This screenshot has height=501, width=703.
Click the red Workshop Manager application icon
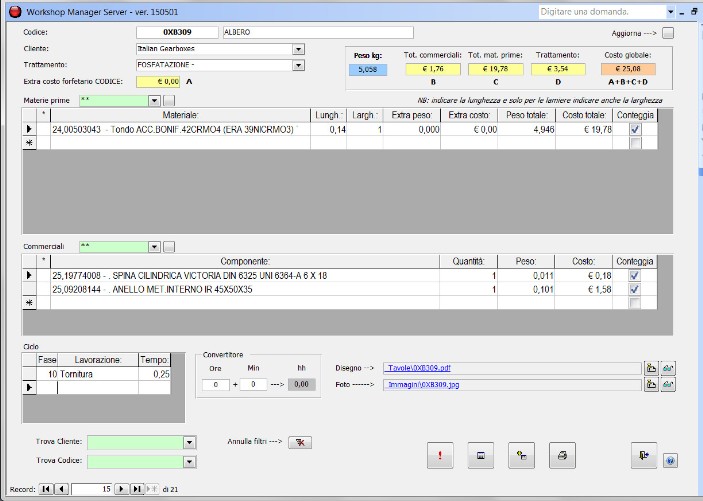15,12
